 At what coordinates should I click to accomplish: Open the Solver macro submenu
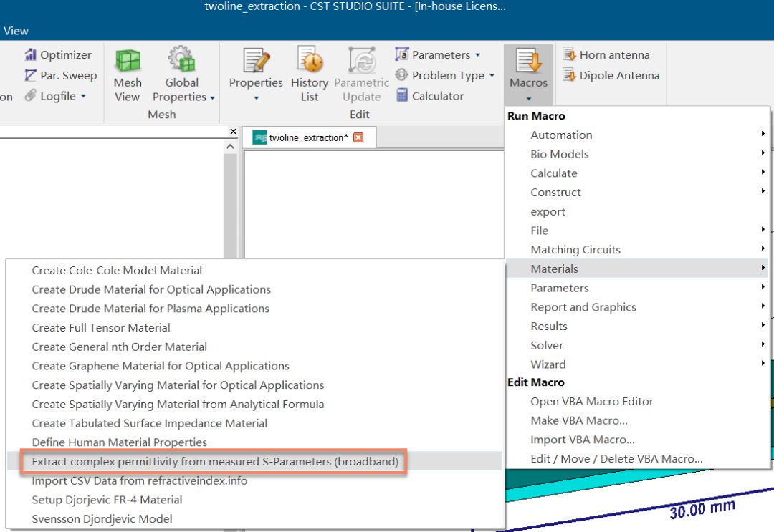coord(637,345)
